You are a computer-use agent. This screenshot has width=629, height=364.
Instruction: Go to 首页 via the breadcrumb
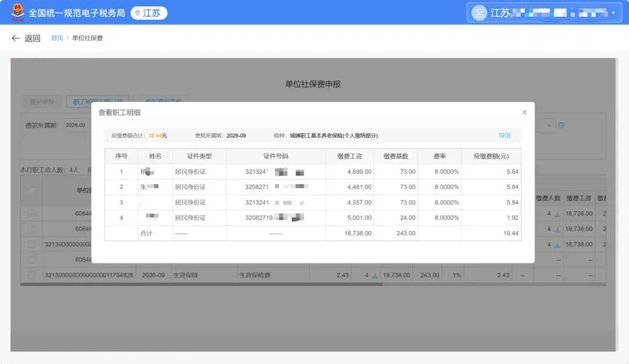[x=57, y=38]
